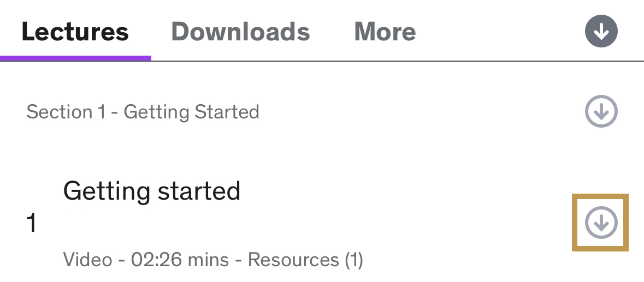Download all of Section 1

601,112
